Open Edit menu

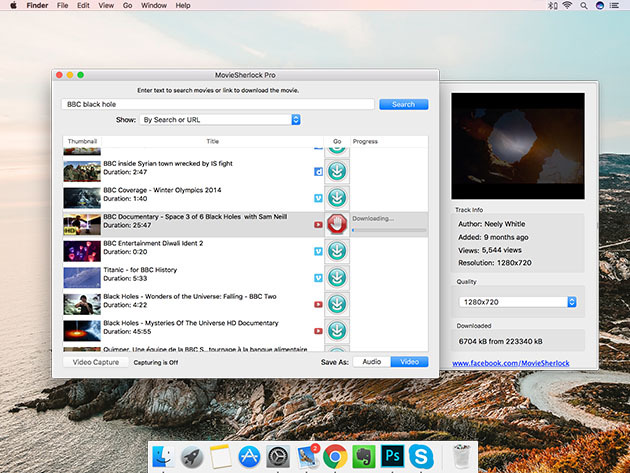[83, 6]
